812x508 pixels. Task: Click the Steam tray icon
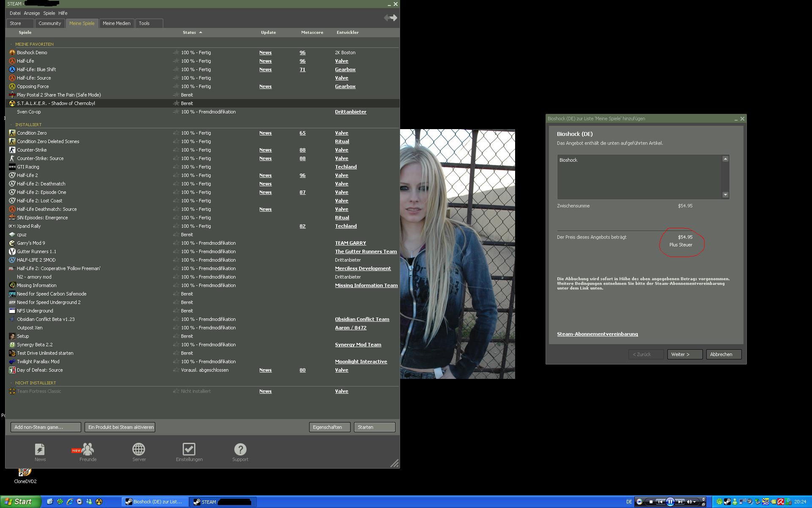click(x=727, y=502)
